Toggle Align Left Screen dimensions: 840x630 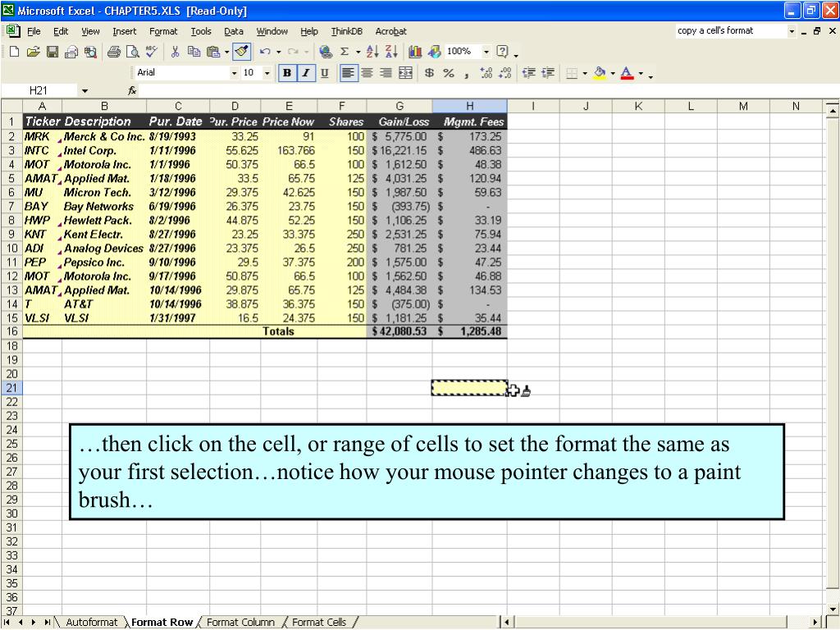point(348,73)
